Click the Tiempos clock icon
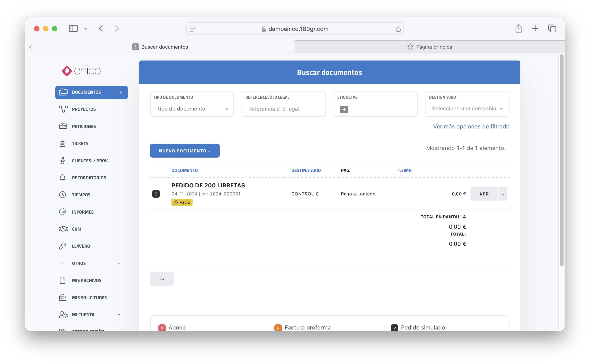Image resolution: width=590 pixels, height=364 pixels. 63,195
